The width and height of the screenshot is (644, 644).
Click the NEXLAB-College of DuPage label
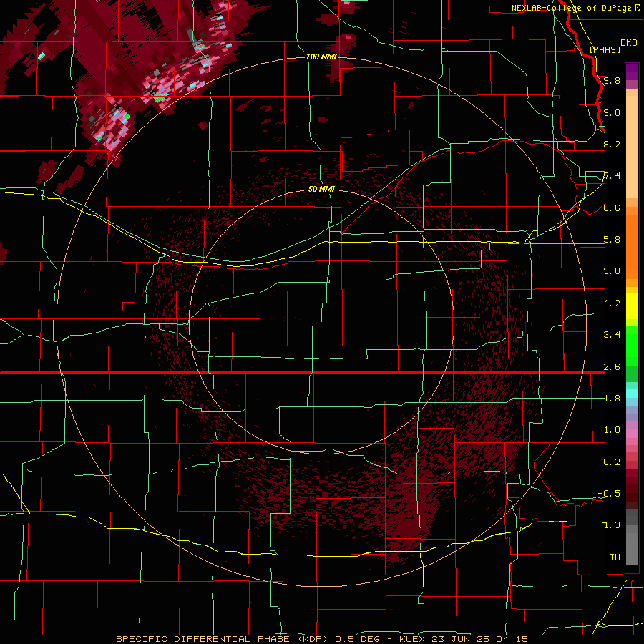[x=571, y=8]
